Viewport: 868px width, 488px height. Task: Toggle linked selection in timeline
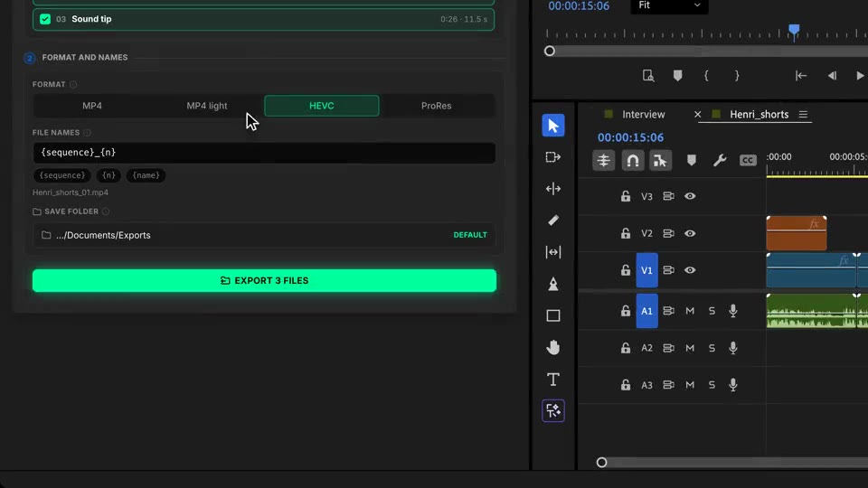[x=660, y=161]
